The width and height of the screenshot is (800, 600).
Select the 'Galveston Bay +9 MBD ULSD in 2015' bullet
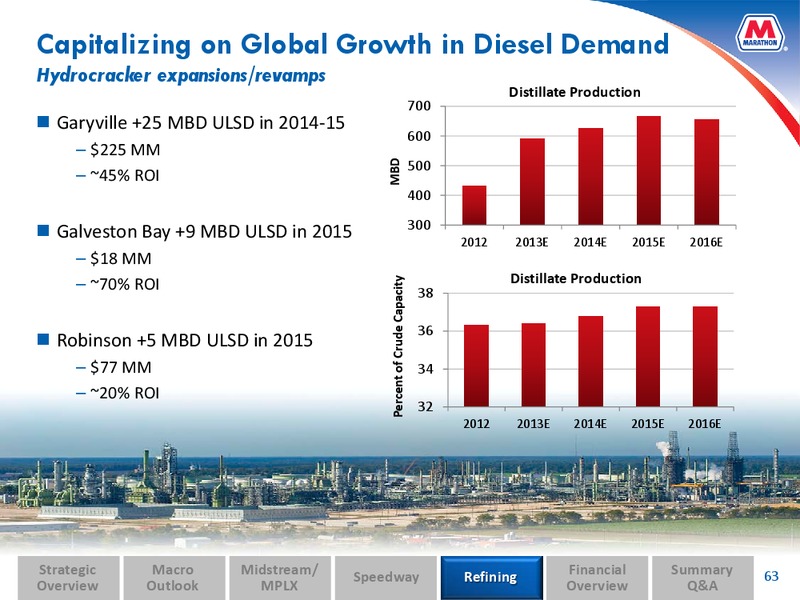tap(204, 232)
